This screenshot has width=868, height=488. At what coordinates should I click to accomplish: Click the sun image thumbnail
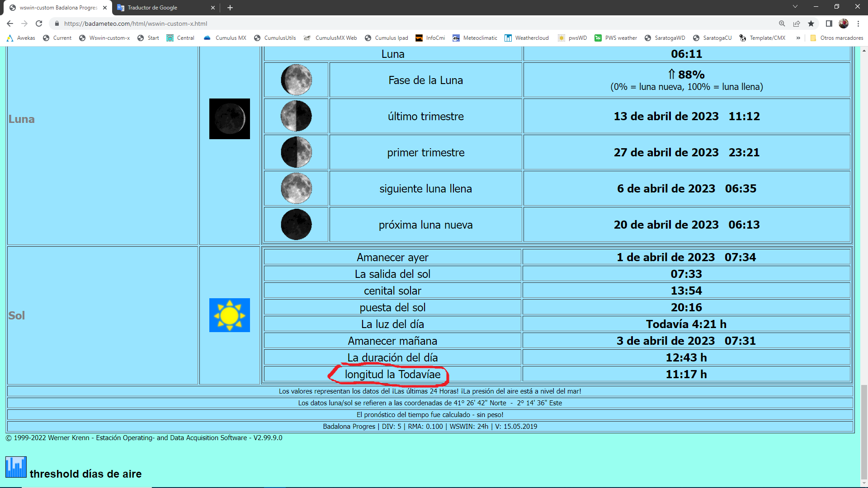tap(229, 315)
